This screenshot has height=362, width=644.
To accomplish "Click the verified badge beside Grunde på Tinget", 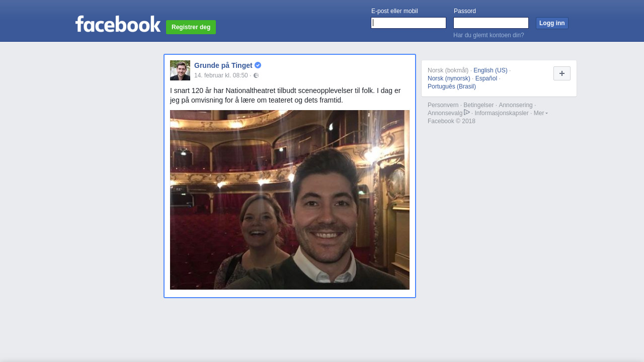I will [x=258, y=65].
